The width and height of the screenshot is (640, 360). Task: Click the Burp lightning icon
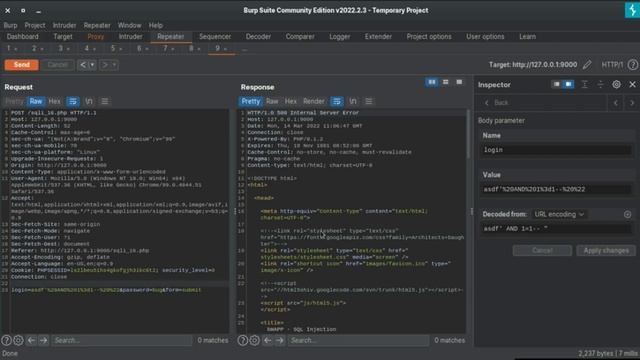pyautogui.click(x=632, y=10)
